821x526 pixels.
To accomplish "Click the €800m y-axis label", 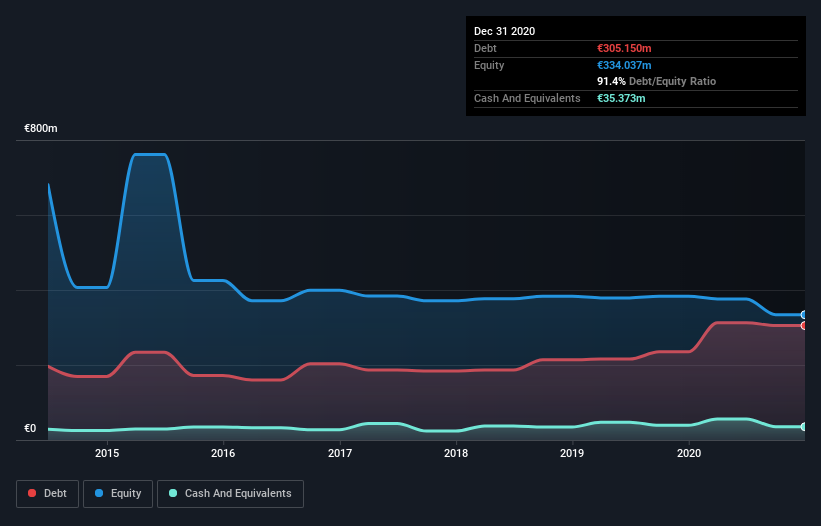I will [41, 128].
